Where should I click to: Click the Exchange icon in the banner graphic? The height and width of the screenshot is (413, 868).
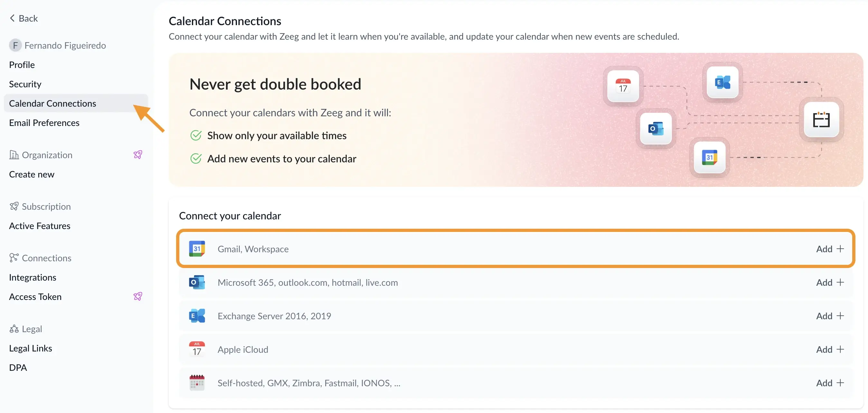pyautogui.click(x=722, y=82)
